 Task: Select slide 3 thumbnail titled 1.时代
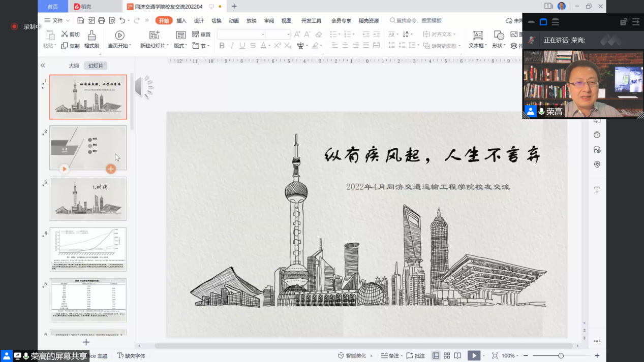coord(88,199)
